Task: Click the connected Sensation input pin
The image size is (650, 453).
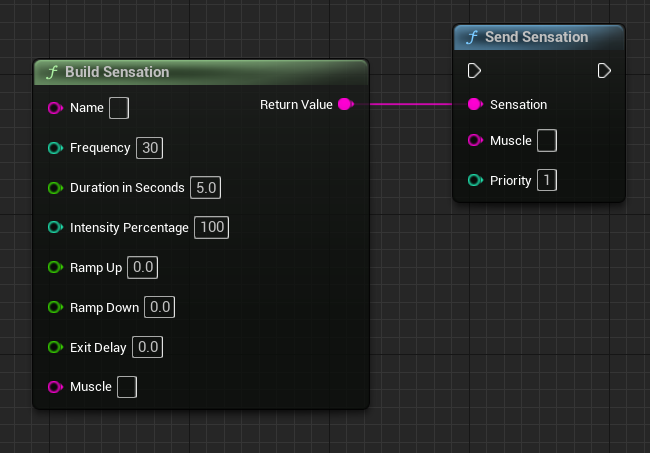Action: [475, 104]
